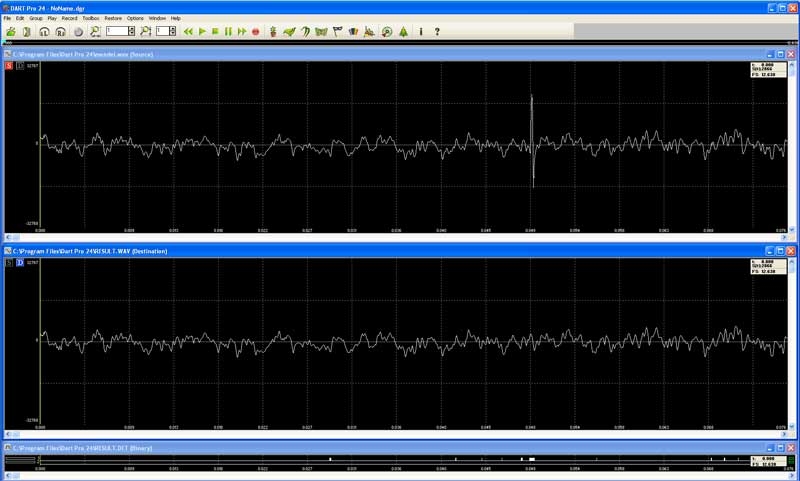800x481 pixels.
Task: Click the Binary window left scroll arrow
Action: coord(8,476)
